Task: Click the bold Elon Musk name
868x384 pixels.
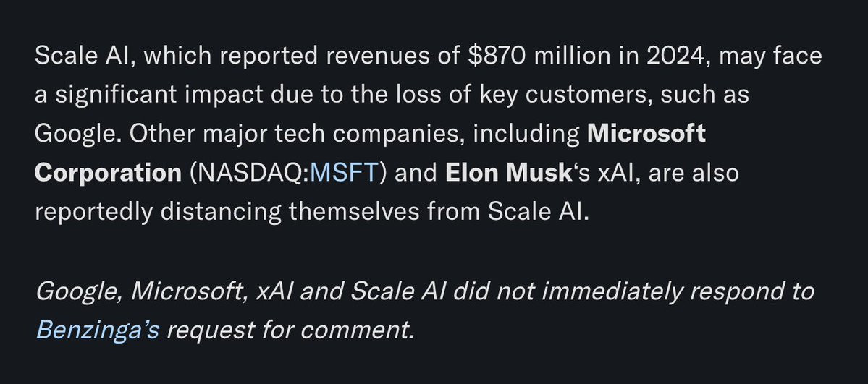Action: [x=508, y=173]
